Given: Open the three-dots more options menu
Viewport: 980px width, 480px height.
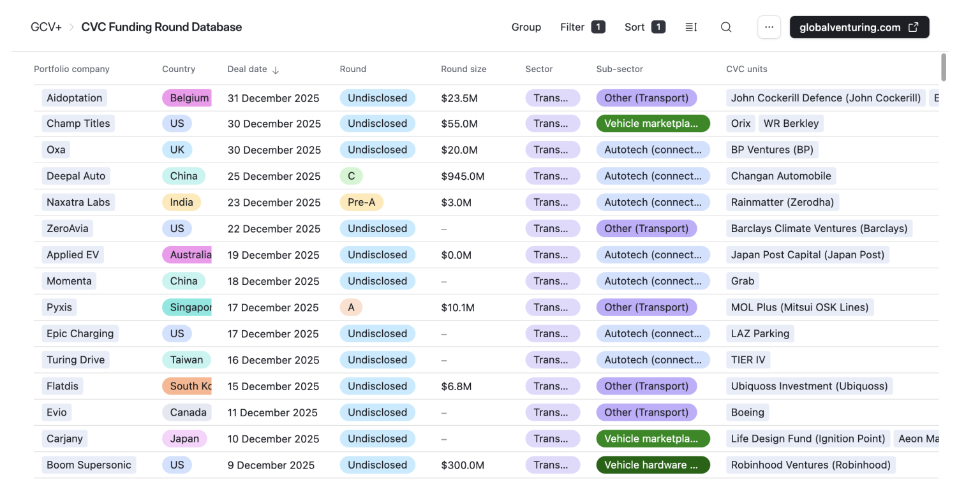Looking at the screenshot, I should tap(769, 27).
